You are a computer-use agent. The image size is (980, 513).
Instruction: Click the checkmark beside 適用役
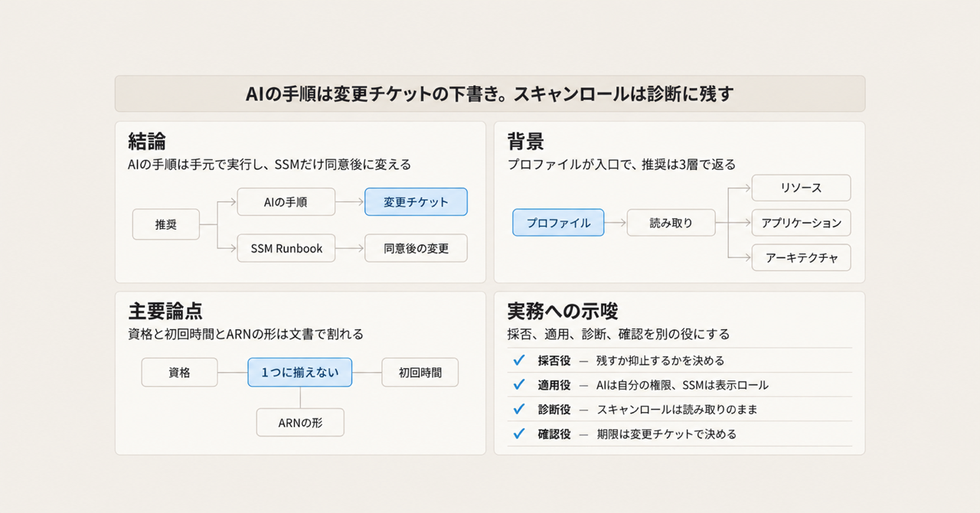[x=519, y=385]
